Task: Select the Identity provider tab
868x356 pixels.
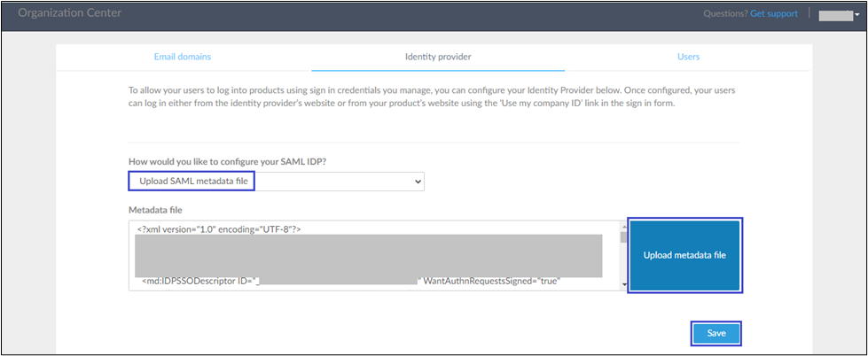Action: 437,57
